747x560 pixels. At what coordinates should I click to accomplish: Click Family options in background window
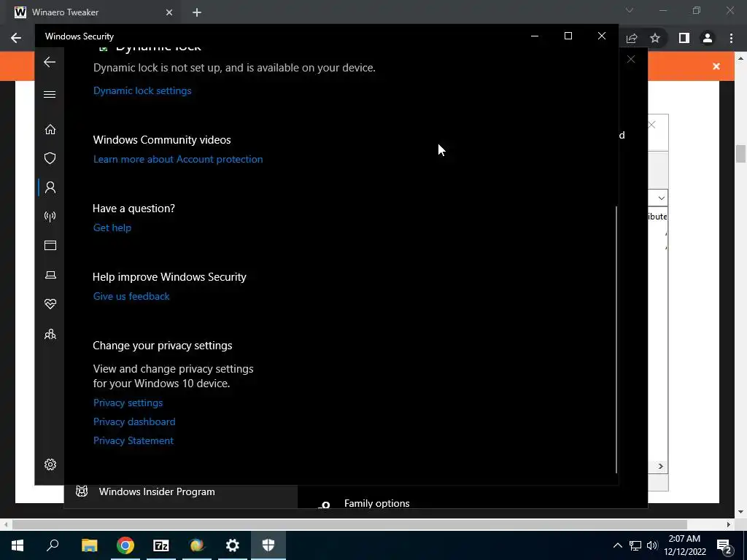376,503
